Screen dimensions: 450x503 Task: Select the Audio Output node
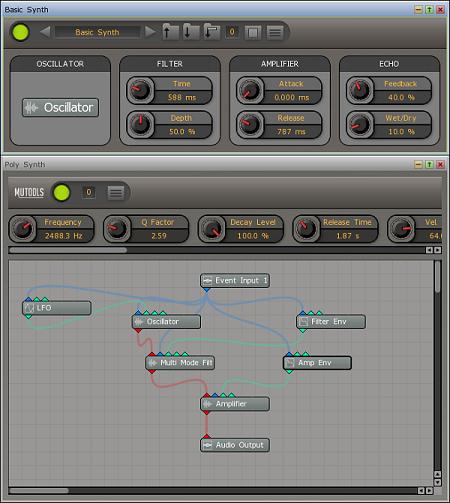(x=235, y=445)
